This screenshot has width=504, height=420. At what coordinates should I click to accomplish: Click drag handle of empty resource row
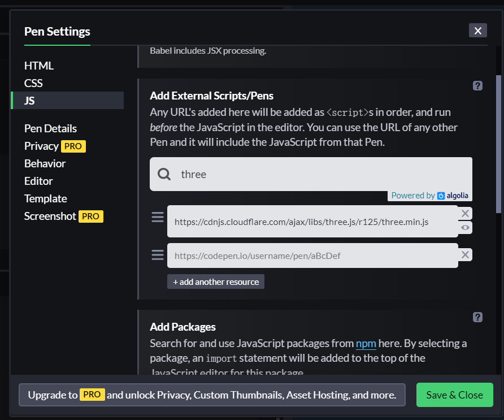(158, 256)
